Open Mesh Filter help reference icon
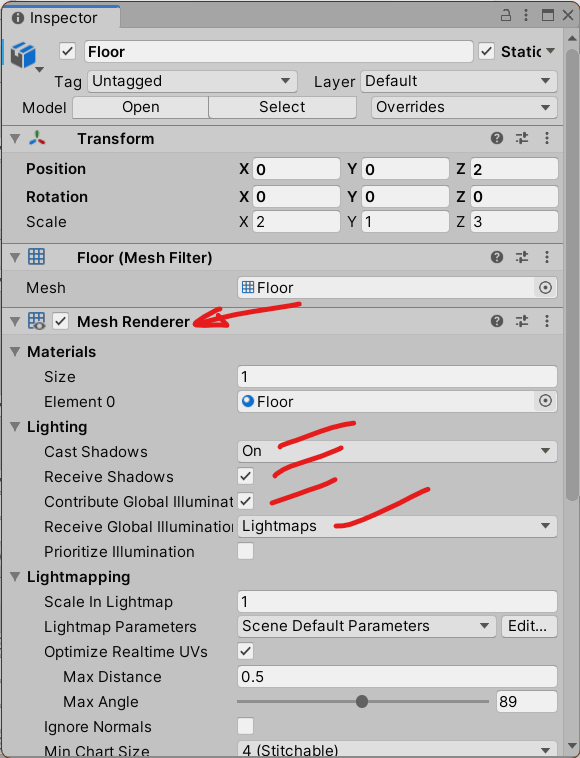Image resolution: width=580 pixels, height=758 pixels. pos(497,257)
